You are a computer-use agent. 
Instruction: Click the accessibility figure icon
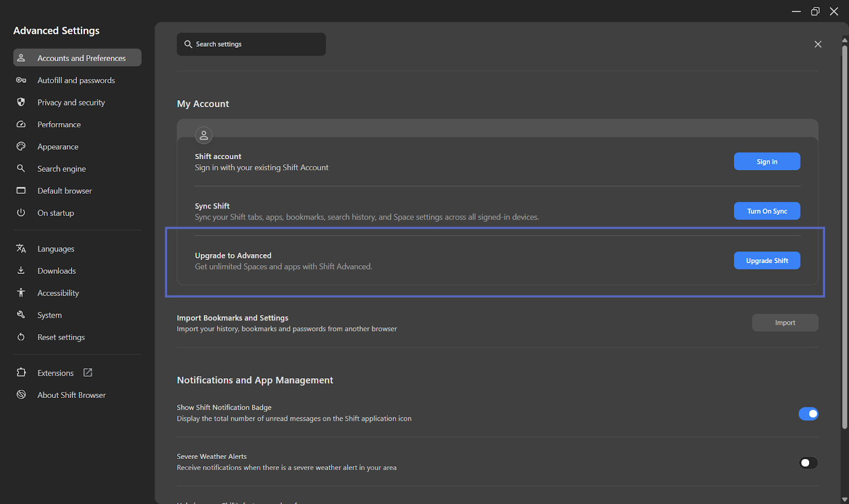point(21,292)
